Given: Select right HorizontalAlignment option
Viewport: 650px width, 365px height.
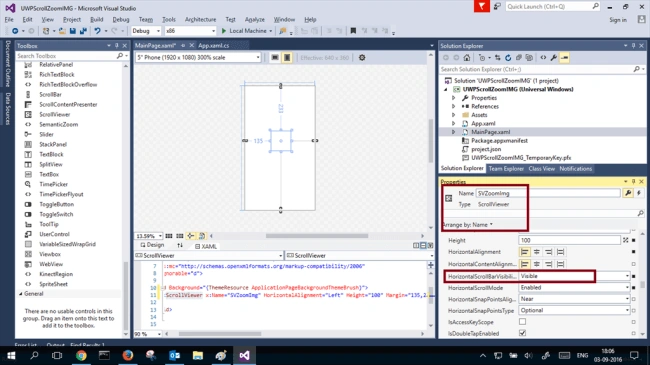Looking at the screenshot, I should point(548,252).
